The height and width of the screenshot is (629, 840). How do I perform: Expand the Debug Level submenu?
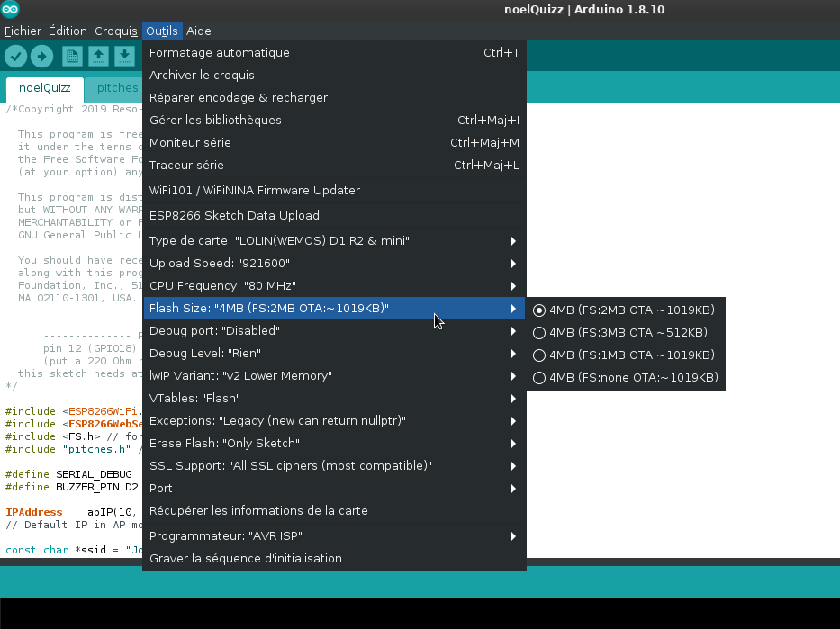334,354
